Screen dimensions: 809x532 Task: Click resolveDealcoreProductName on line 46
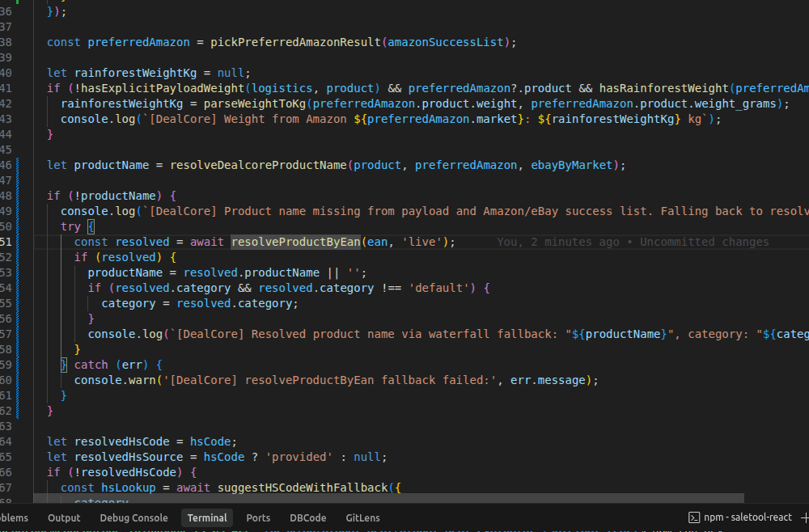click(259, 165)
